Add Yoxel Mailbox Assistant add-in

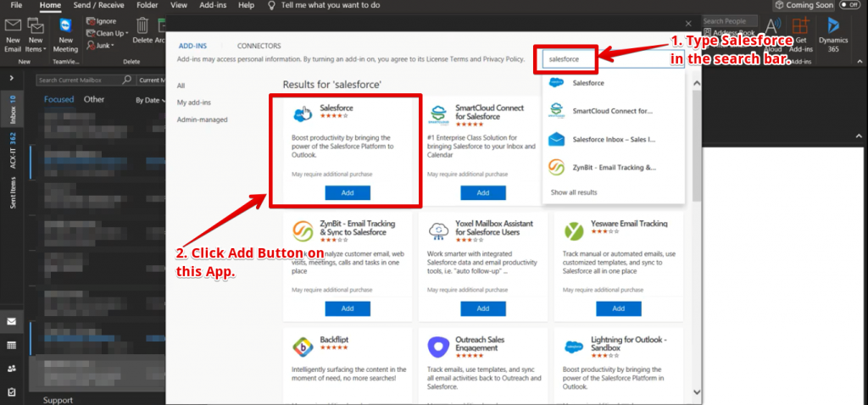483,308
